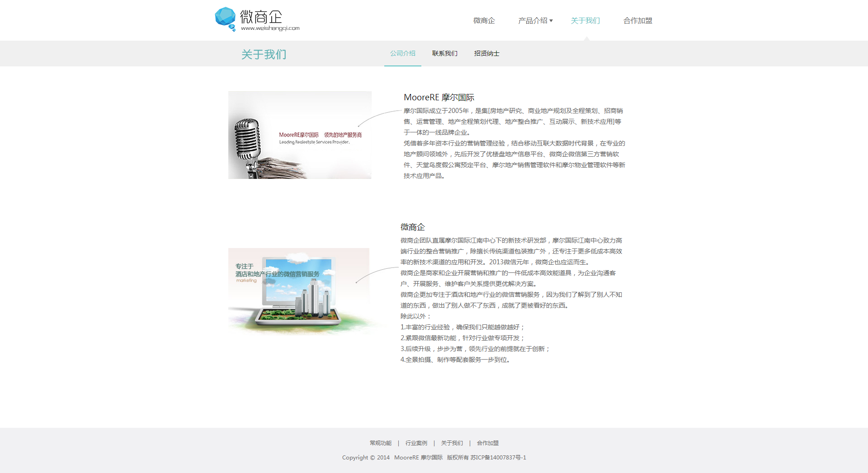Open the 行业案例 footer link
Viewport: 868px width, 473px height.
tap(416, 443)
